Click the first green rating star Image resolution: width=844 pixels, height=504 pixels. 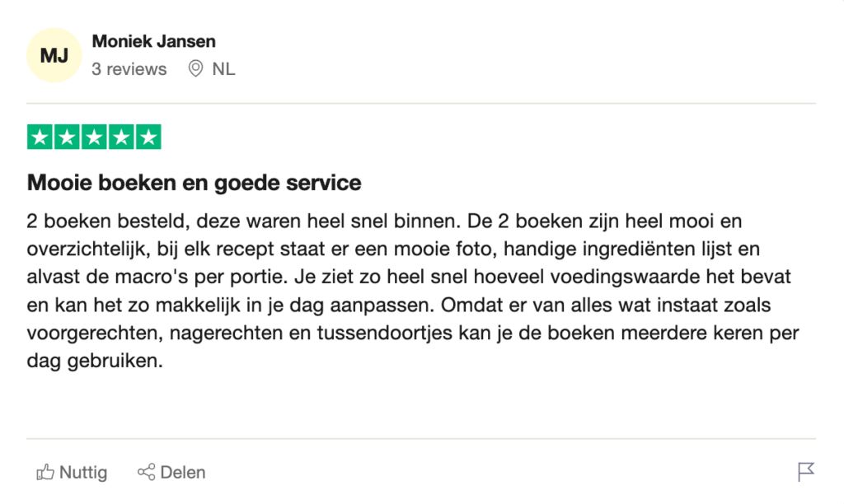pos(40,138)
